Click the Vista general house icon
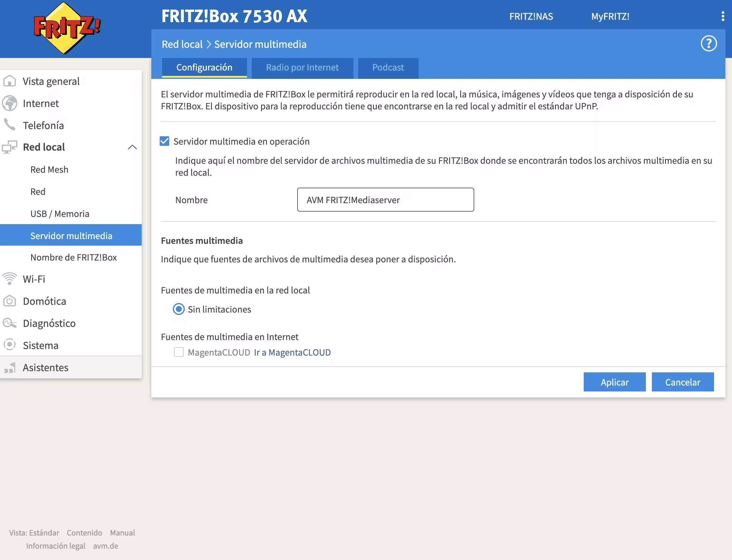 [10, 81]
